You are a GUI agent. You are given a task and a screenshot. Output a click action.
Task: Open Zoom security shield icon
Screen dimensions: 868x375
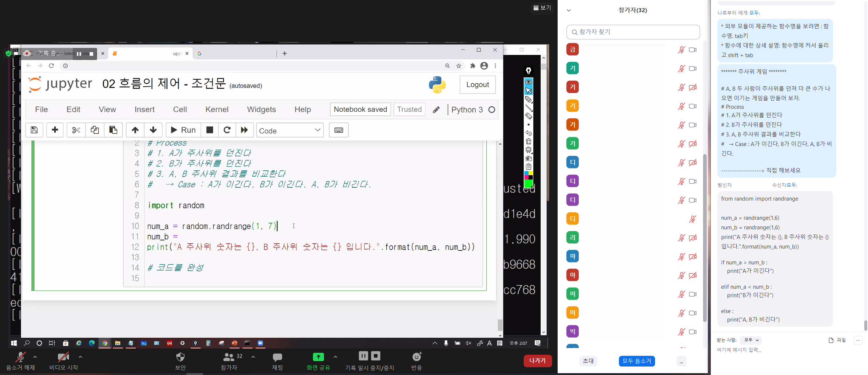(180, 357)
